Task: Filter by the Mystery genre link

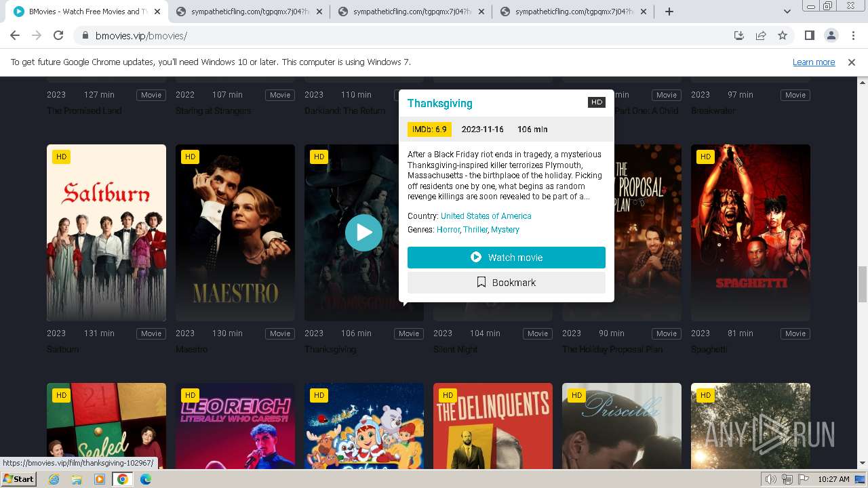Action: 505,230
